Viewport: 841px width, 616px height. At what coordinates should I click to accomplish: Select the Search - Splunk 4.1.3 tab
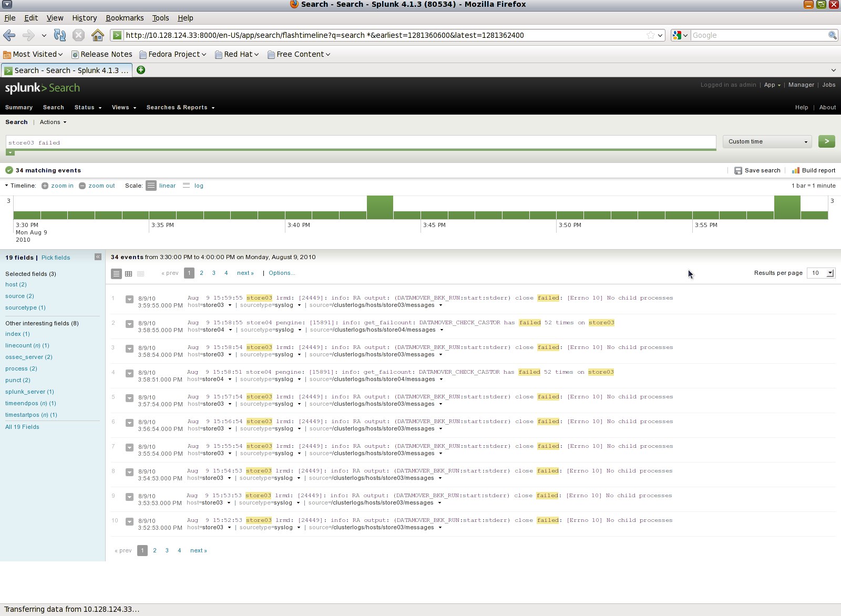point(66,70)
